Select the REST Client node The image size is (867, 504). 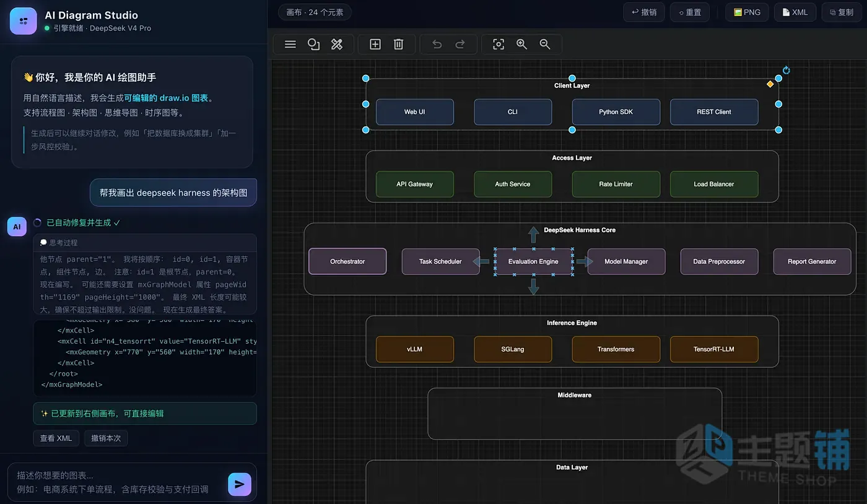click(714, 112)
